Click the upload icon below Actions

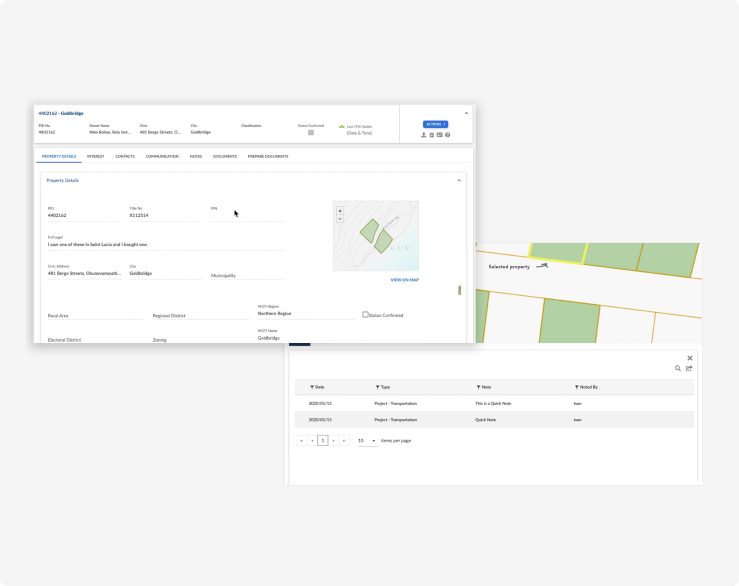pyautogui.click(x=423, y=135)
